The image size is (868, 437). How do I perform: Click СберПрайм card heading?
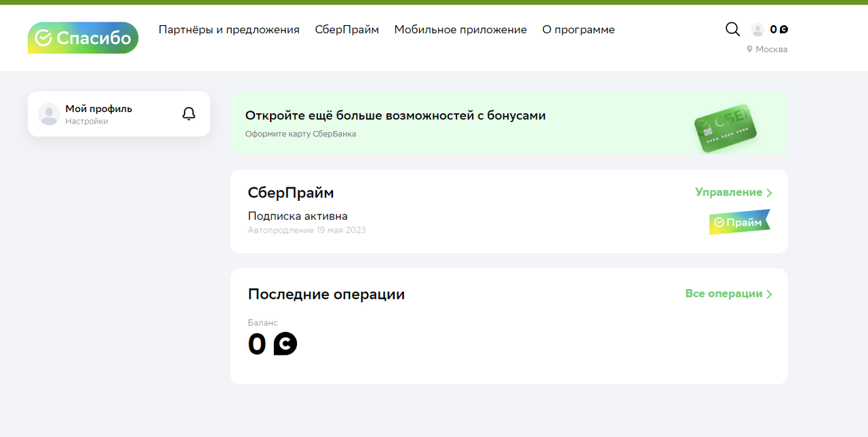pos(291,193)
